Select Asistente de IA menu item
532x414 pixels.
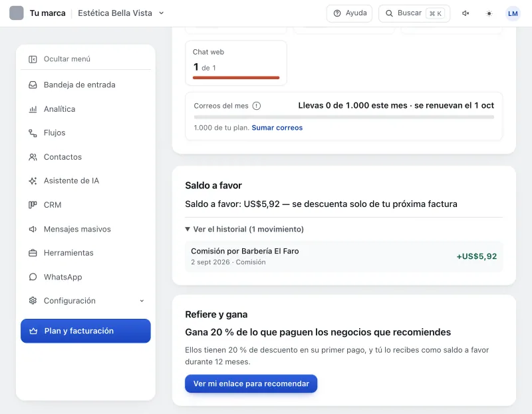tap(86, 180)
